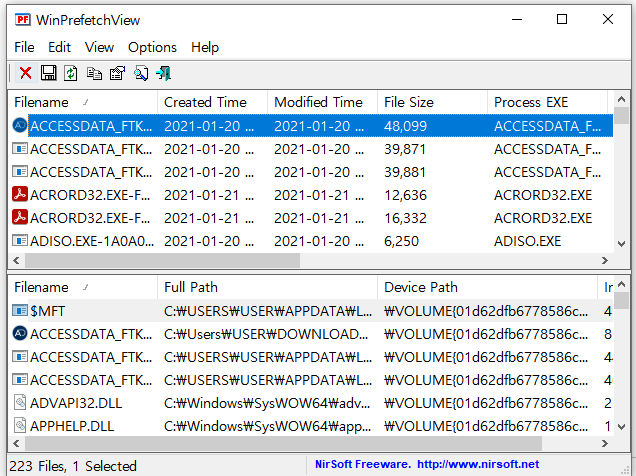This screenshot has height=476, width=636.
Task: Sort by Created Time column header
Action: click(x=212, y=102)
